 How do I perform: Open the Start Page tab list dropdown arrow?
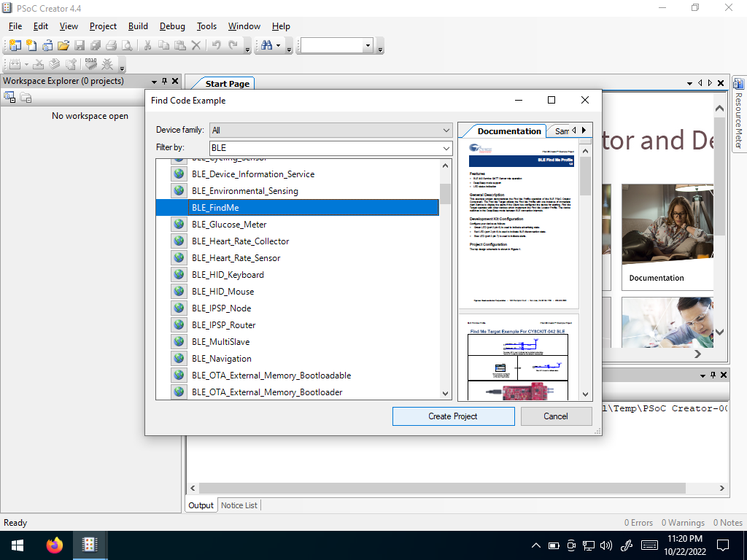pyautogui.click(x=689, y=83)
